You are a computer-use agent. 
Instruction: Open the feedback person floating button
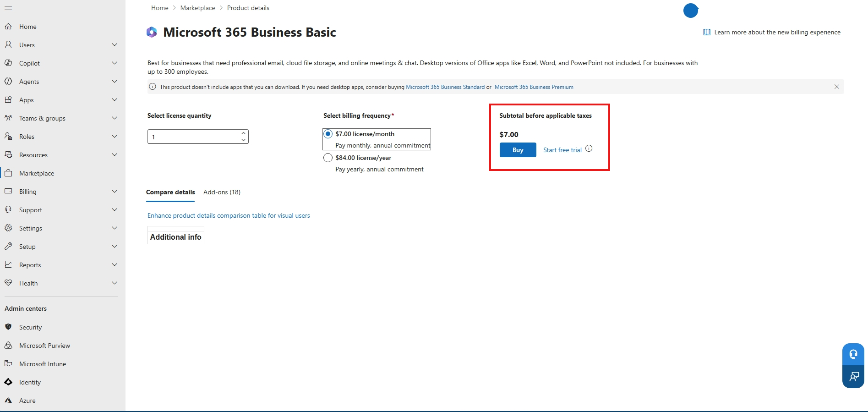(x=853, y=377)
